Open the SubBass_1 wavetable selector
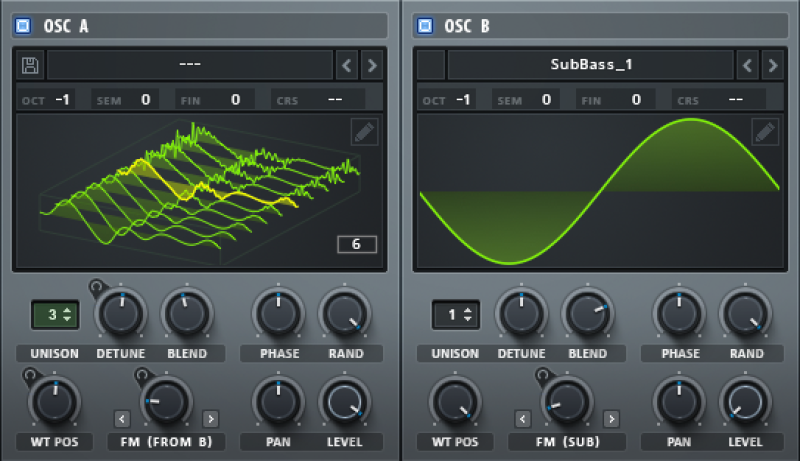Viewport: 800px width, 461px height. [591, 65]
